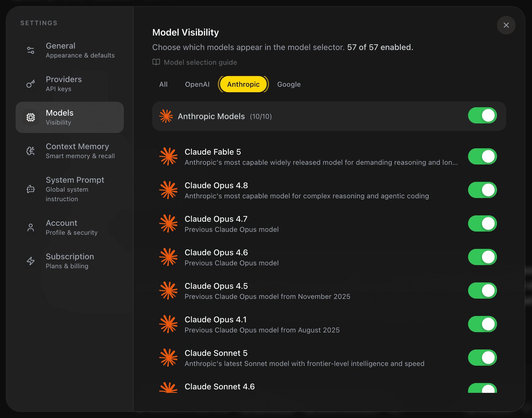532x418 pixels.
Task: Switch off Claude Opus 4.6
Action: tap(482, 257)
